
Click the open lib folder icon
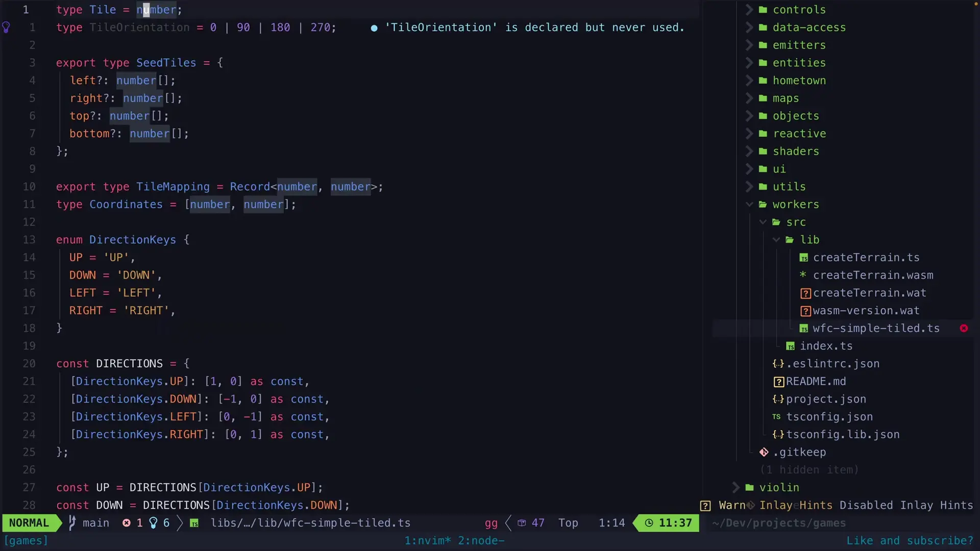click(790, 240)
